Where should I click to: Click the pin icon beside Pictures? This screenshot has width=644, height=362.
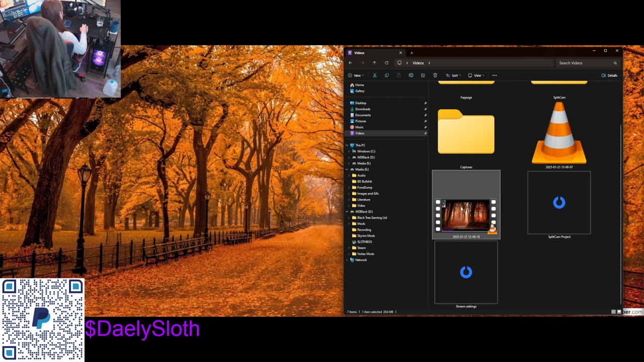coord(425,121)
